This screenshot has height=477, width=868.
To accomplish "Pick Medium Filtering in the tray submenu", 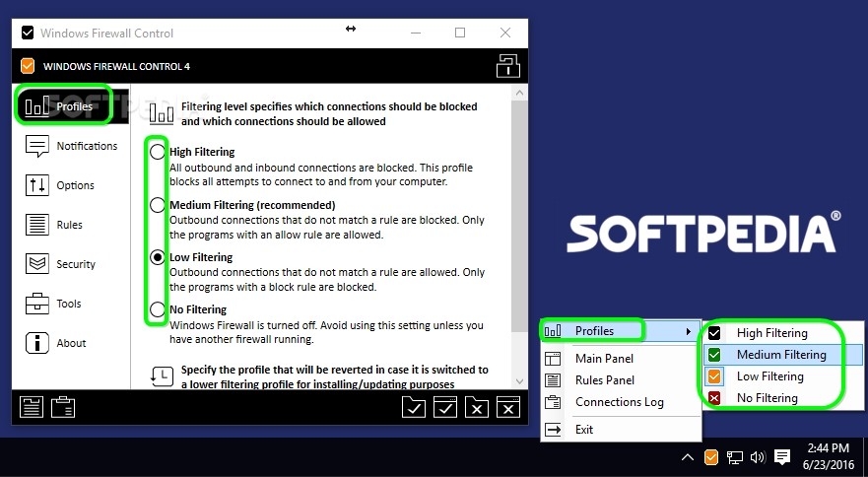I will click(782, 355).
